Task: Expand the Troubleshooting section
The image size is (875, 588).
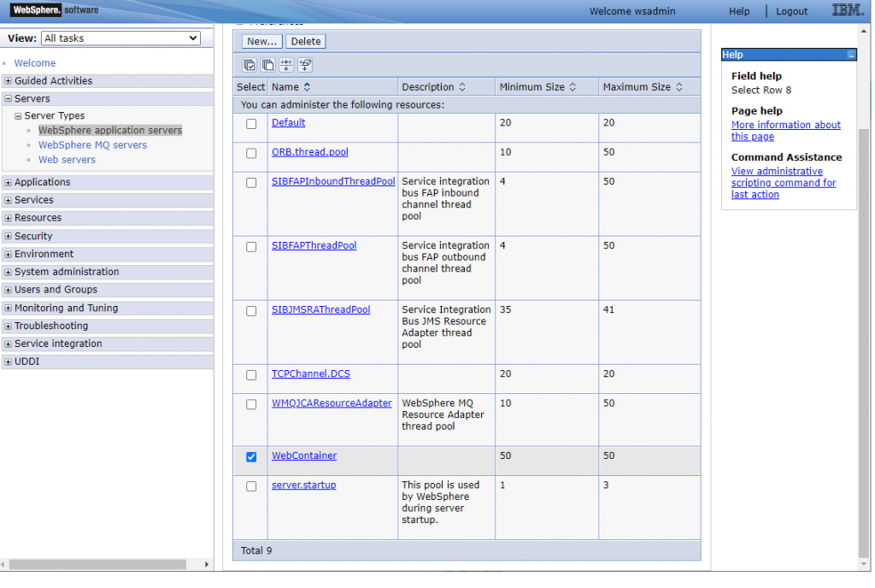Action: point(8,326)
